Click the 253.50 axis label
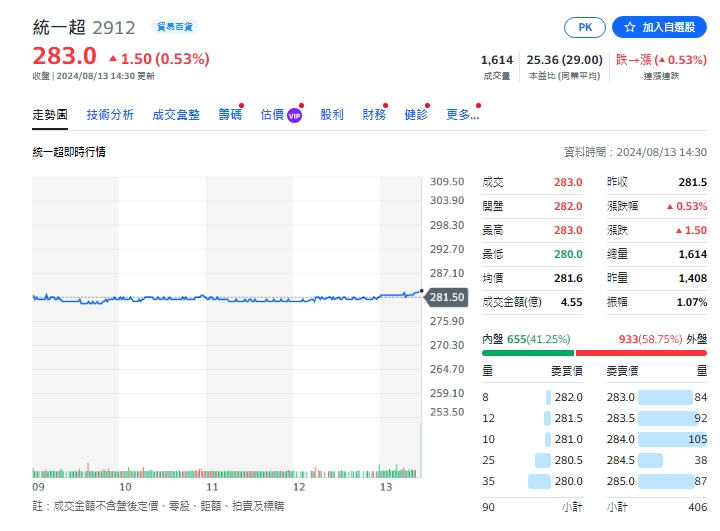The image size is (720, 531). coord(447,412)
